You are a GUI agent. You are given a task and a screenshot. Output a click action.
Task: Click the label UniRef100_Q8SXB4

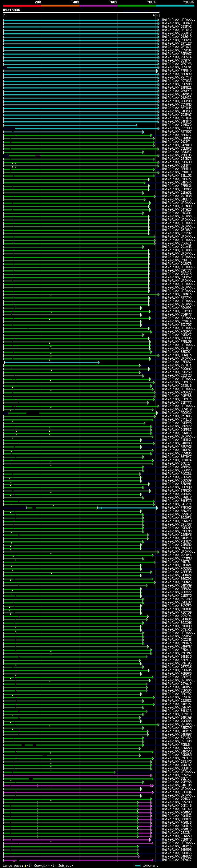pyautogui.click(x=177, y=833)
